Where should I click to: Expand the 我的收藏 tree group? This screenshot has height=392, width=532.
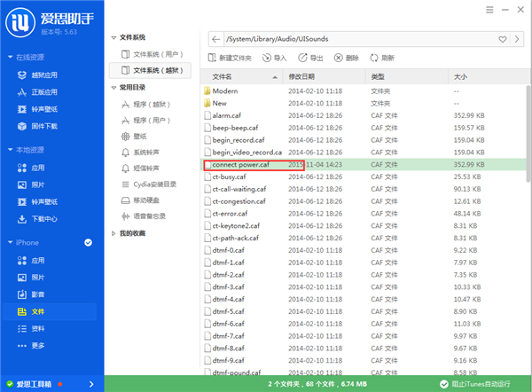[x=113, y=233]
